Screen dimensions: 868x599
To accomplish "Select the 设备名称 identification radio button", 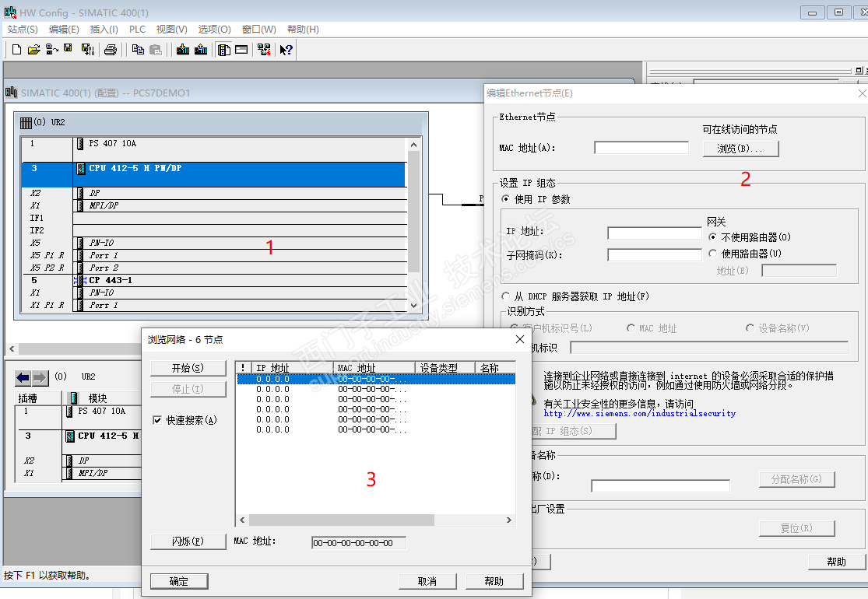I will (x=750, y=328).
